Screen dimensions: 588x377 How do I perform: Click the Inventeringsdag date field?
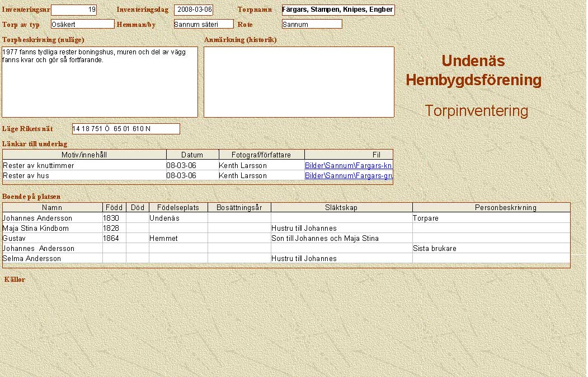pos(194,10)
